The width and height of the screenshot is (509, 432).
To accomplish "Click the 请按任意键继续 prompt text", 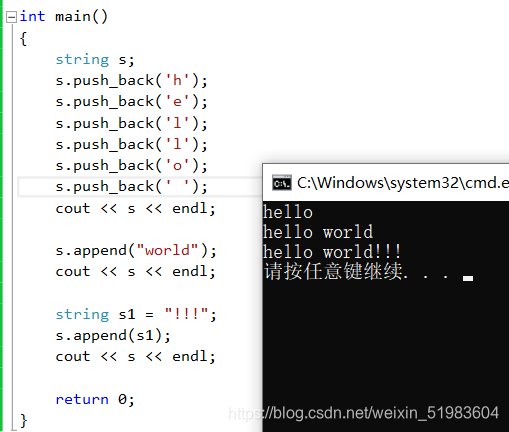I will [x=334, y=271].
